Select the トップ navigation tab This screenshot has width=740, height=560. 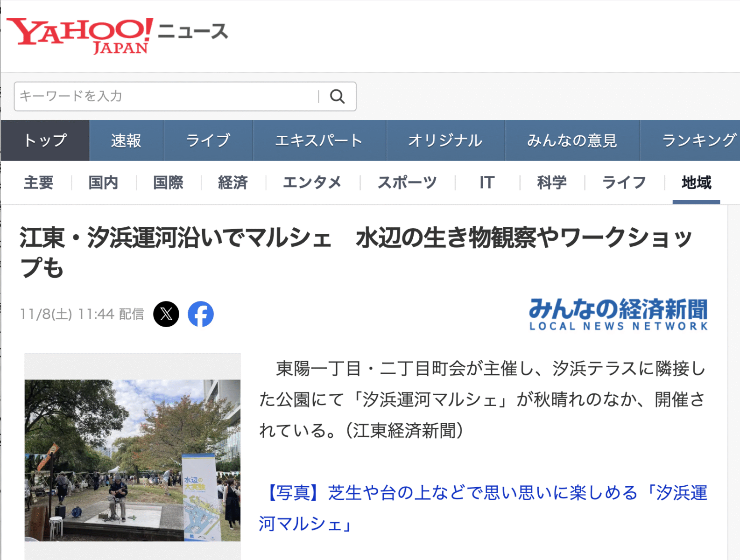click(45, 140)
